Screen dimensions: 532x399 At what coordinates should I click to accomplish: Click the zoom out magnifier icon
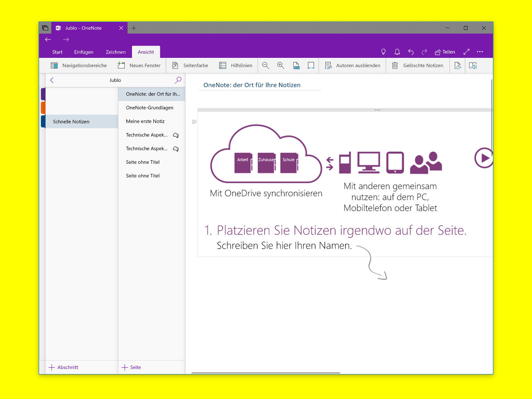pyautogui.click(x=265, y=66)
